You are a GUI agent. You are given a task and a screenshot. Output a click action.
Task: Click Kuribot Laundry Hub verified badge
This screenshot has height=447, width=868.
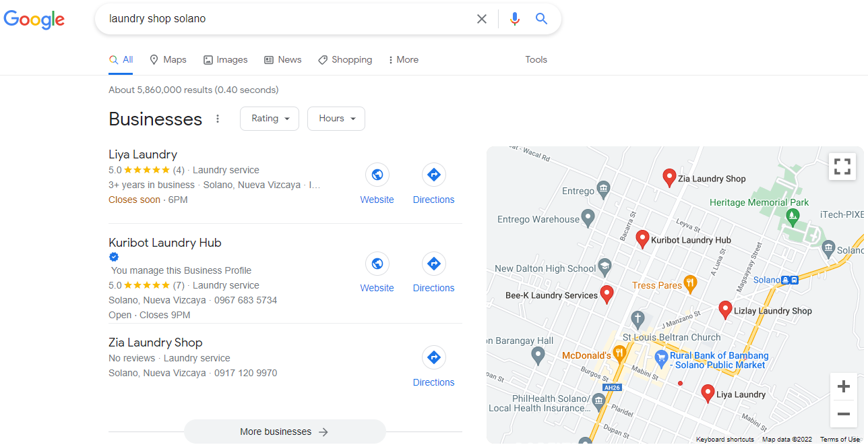pyautogui.click(x=114, y=257)
